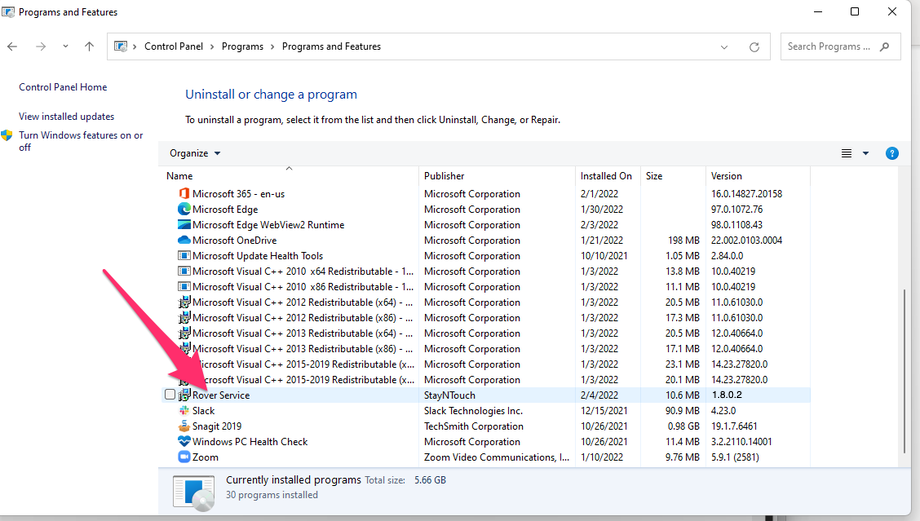Click the Windows features shield icon
920x521 pixels.
coord(7,136)
